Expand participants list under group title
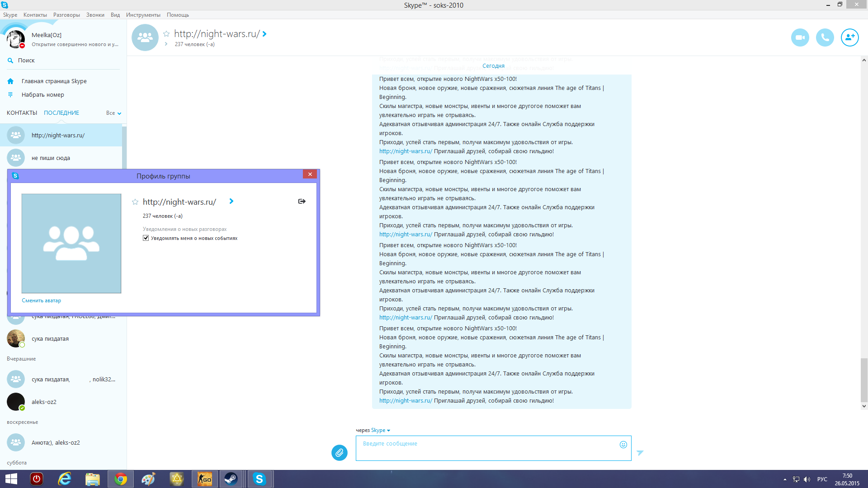 coord(166,44)
